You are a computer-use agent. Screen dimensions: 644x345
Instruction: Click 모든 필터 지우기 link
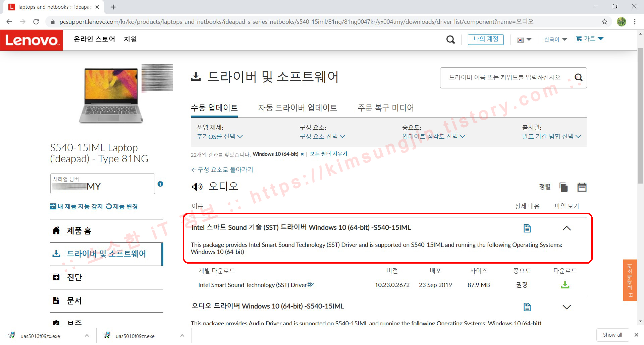(328, 154)
